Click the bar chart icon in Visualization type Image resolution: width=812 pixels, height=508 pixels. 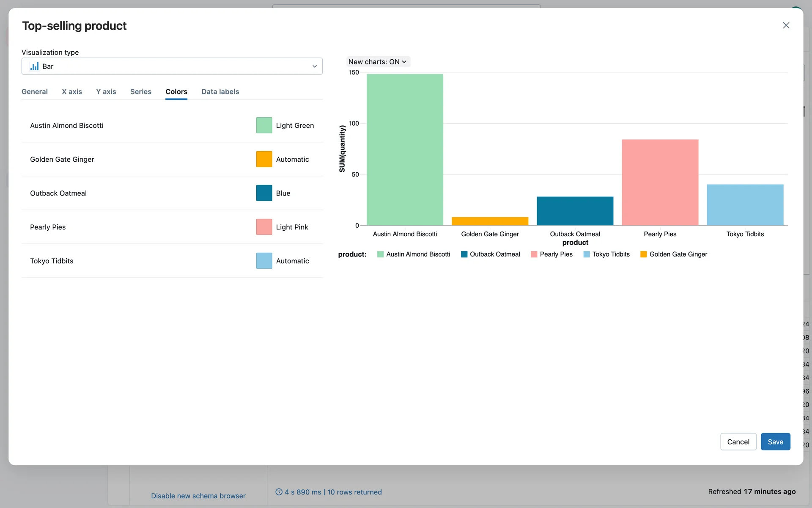click(x=34, y=66)
